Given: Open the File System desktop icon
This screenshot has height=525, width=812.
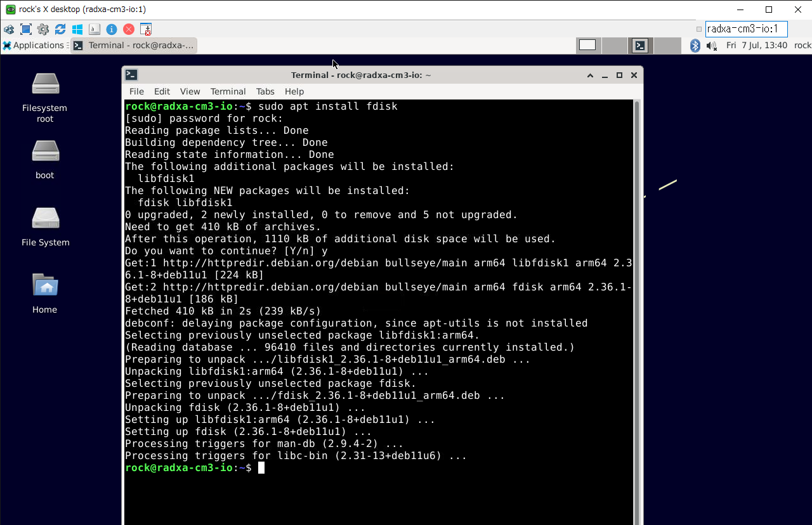Looking at the screenshot, I should pyautogui.click(x=45, y=226).
